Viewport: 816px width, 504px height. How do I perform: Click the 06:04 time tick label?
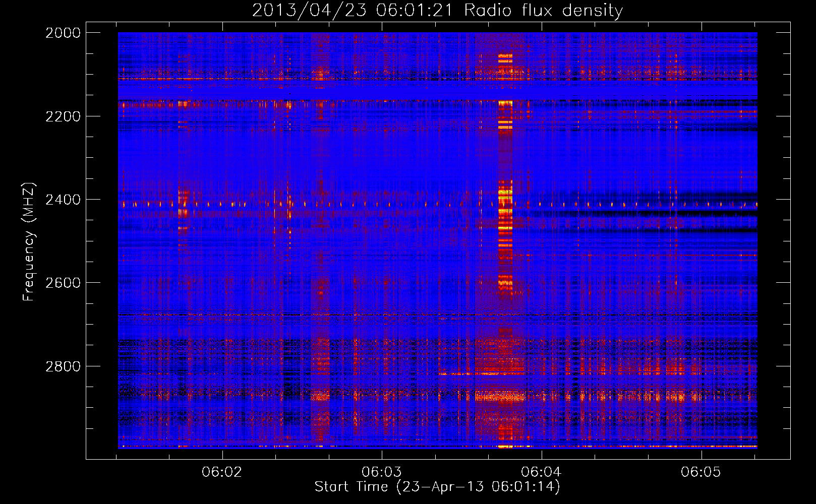[541, 472]
